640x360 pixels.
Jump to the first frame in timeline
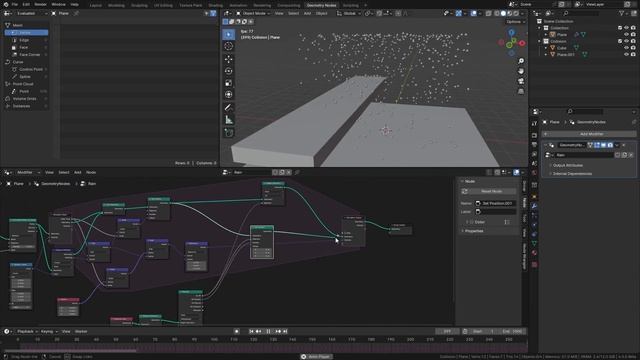(x=251, y=331)
